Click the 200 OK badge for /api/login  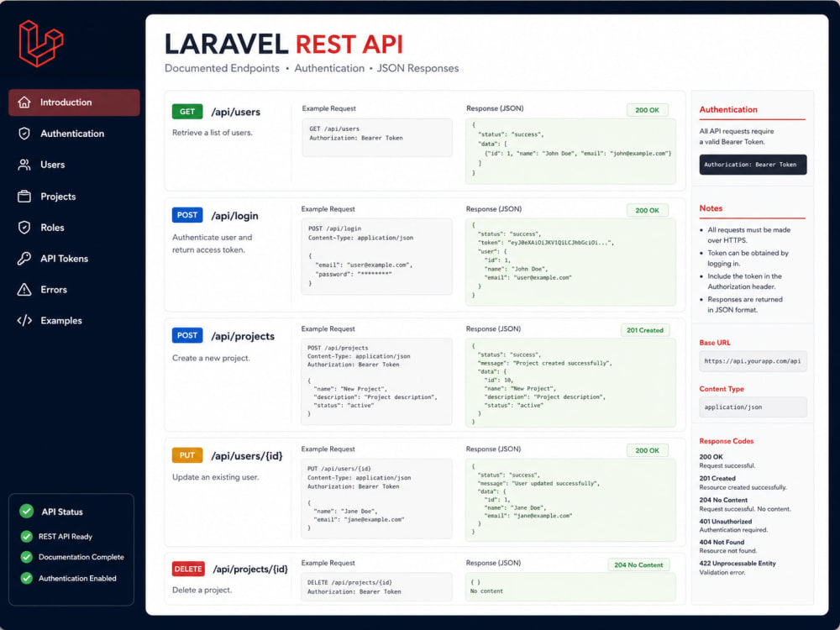pyautogui.click(x=647, y=210)
